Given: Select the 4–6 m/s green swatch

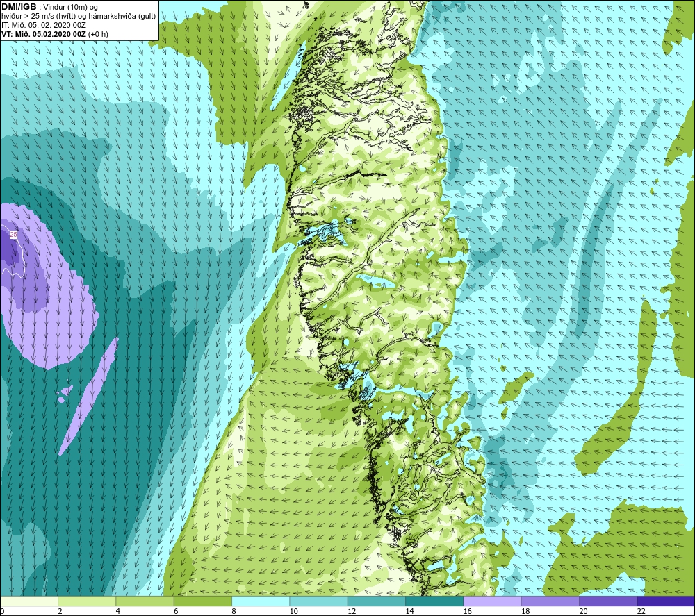Looking at the screenshot, I should (145, 601).
